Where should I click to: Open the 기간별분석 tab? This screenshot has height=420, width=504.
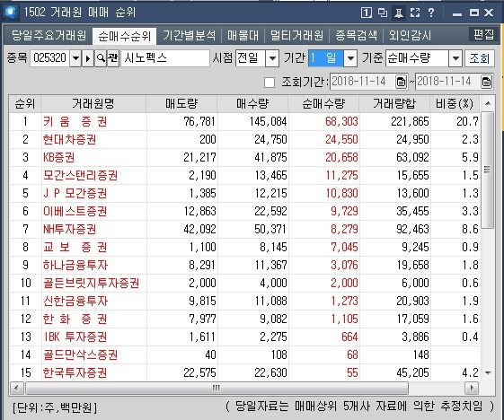point(189,35)
